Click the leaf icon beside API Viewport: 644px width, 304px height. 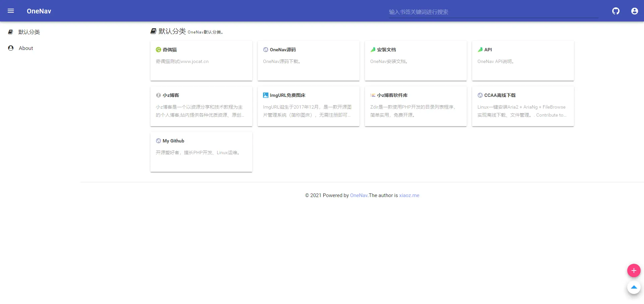coord(480,50)
